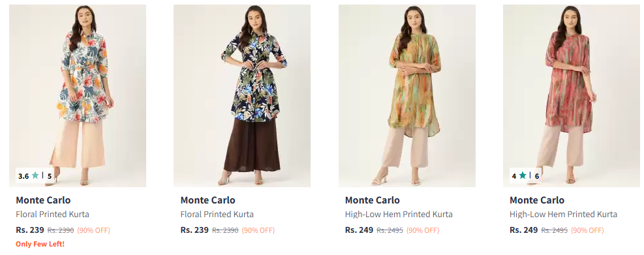The image size is (644, 255).
Task: Open the green high-low kurta image
Action: 407,96
